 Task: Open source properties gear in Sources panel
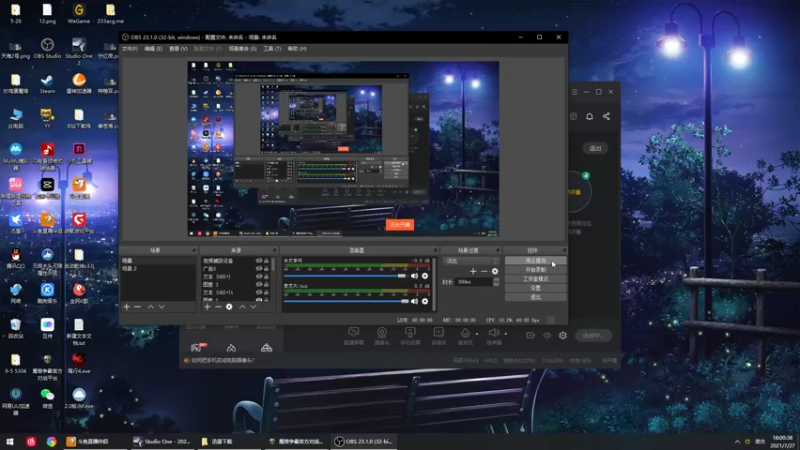(229, 307)
